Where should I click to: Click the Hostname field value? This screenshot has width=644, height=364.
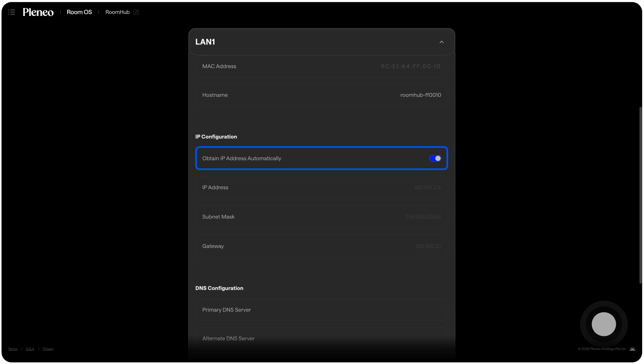click(x=420, y=95)
